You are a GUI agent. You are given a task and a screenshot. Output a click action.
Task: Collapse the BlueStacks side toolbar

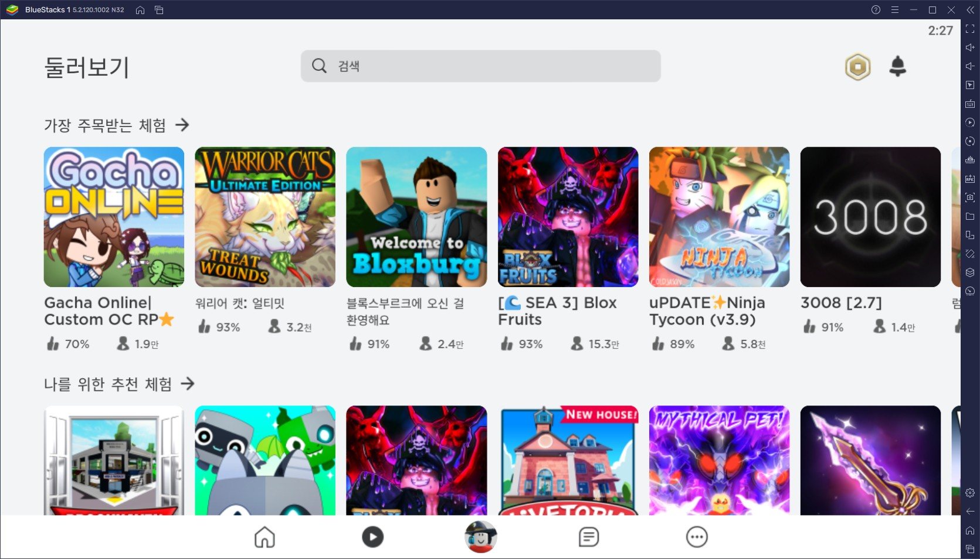(970, 10)
